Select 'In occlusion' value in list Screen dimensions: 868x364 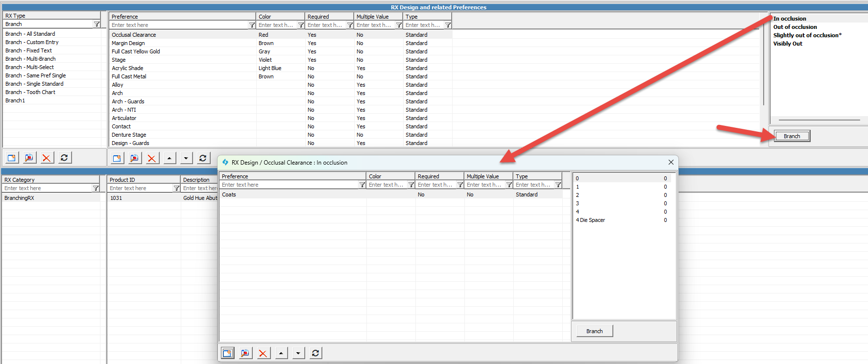pyautogui.click(x=790, y=19)
